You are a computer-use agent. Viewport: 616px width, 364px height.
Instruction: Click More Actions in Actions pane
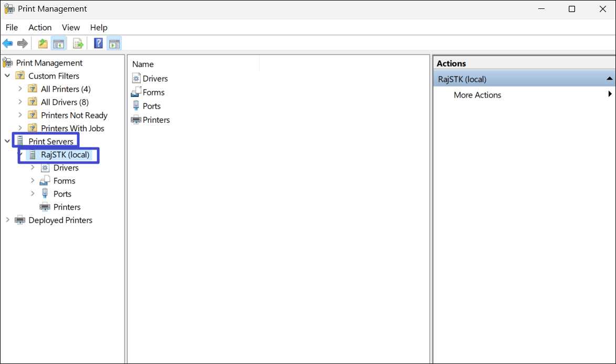[477, 95]
